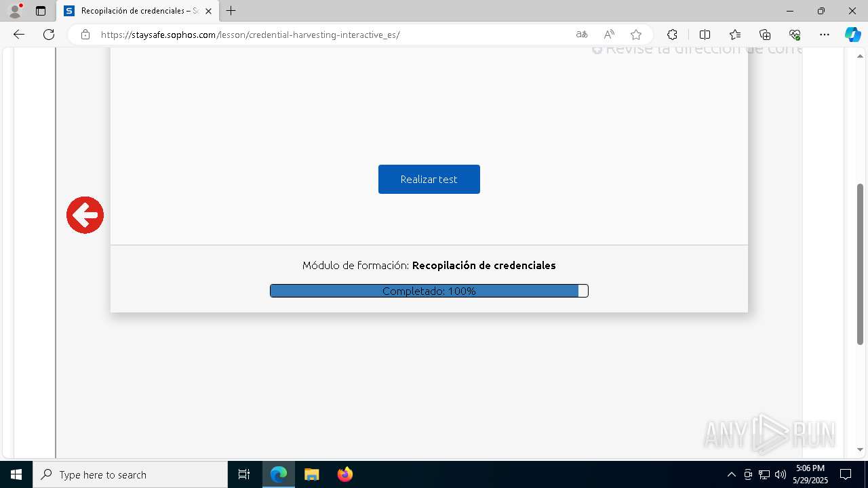Image resolution: width=868 pixels, height=488 pixels.
Task: Click the scrollbar down arrow
Action: (x=860, y=449)
